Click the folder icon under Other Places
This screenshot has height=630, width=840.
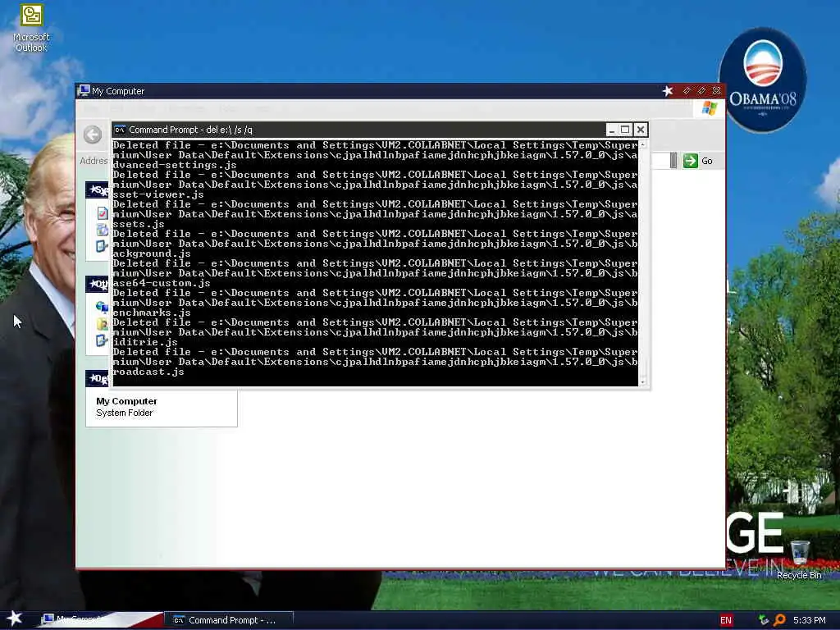[x=103, y=323]
